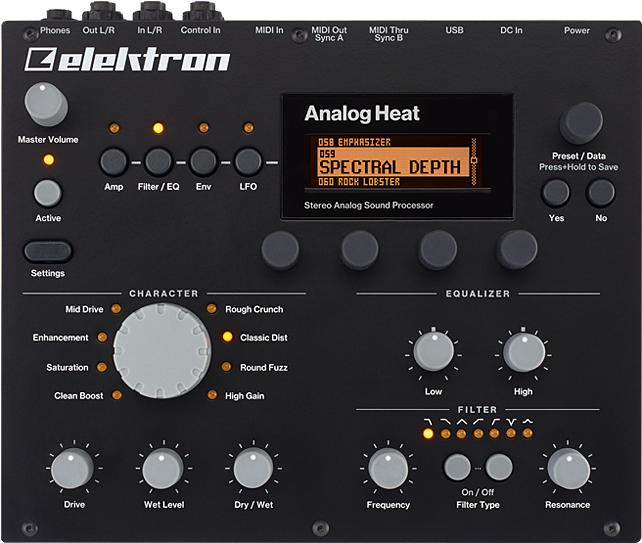Image resolution: width=642 pixels, height=543 pixels.
Task: Click the "Analog Heat" title text
Action: [362, 113]
